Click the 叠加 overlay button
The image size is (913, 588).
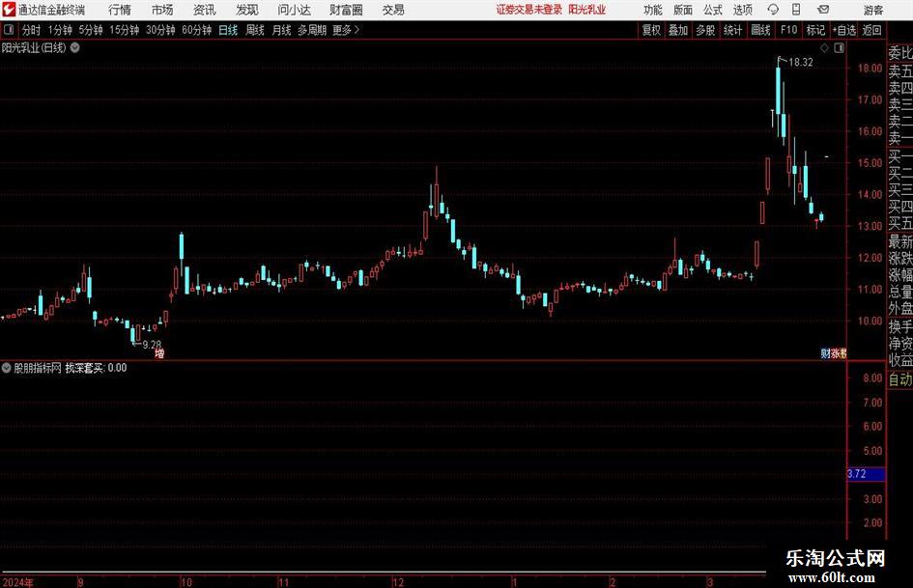[x=678, y=30]
